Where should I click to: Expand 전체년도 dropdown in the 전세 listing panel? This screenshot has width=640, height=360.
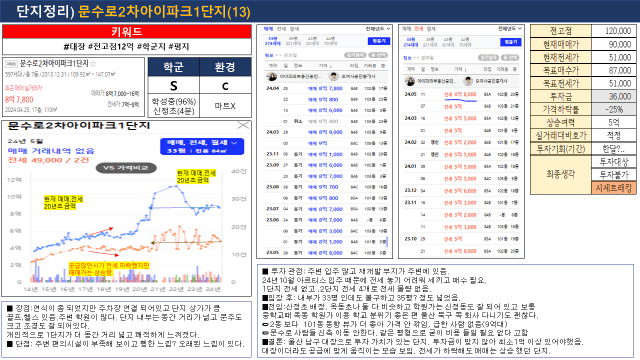coord(510,29)
